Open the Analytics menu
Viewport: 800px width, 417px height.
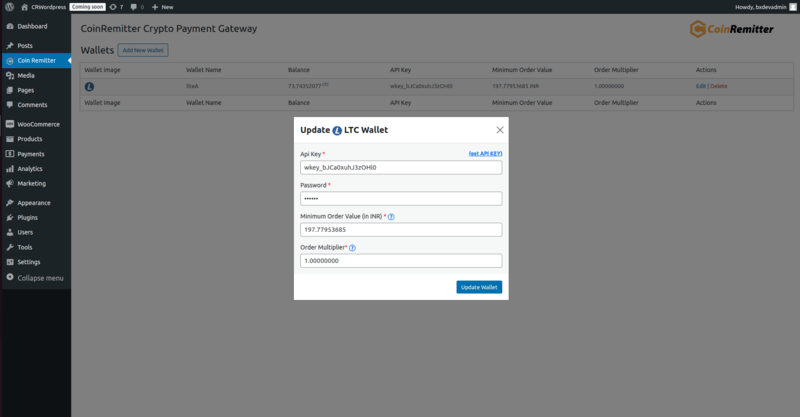tap(30, 168)
